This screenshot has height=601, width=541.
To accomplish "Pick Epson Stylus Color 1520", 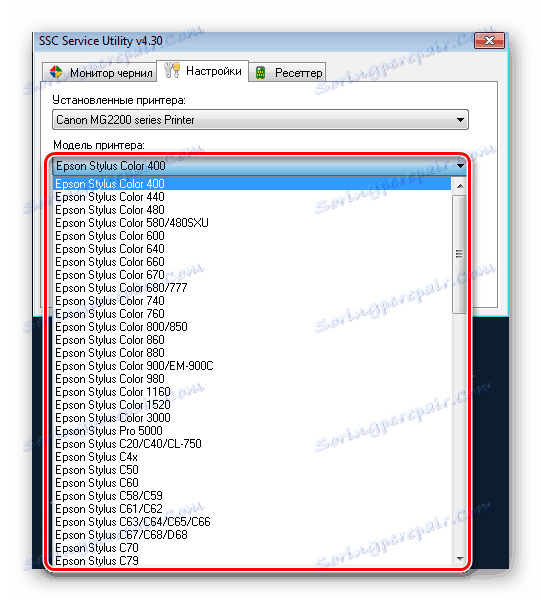I will coord(252,405).
